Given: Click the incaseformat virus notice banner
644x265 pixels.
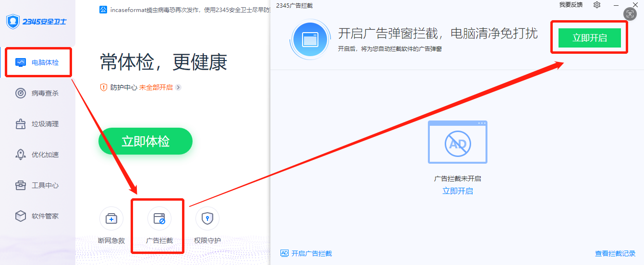Looking at the screenshot, I should pos(185,9).
